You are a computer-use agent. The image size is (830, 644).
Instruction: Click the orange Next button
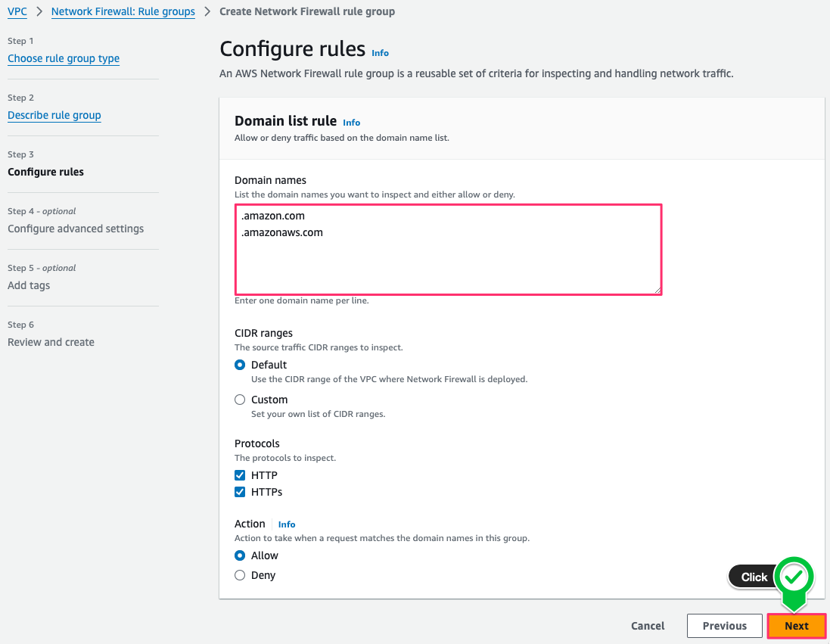pyautogui.click(x=797, y=626)
